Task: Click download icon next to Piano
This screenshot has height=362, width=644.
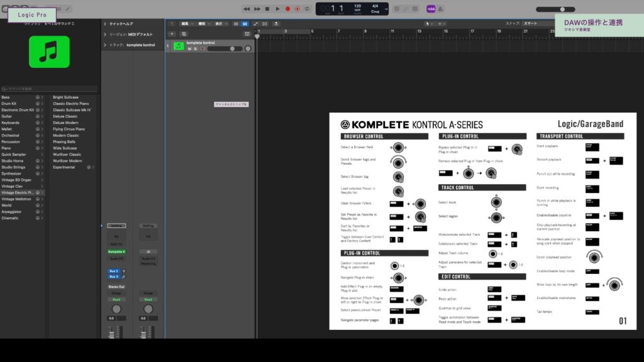Action: pyautogui.click(x=37, y=148)
